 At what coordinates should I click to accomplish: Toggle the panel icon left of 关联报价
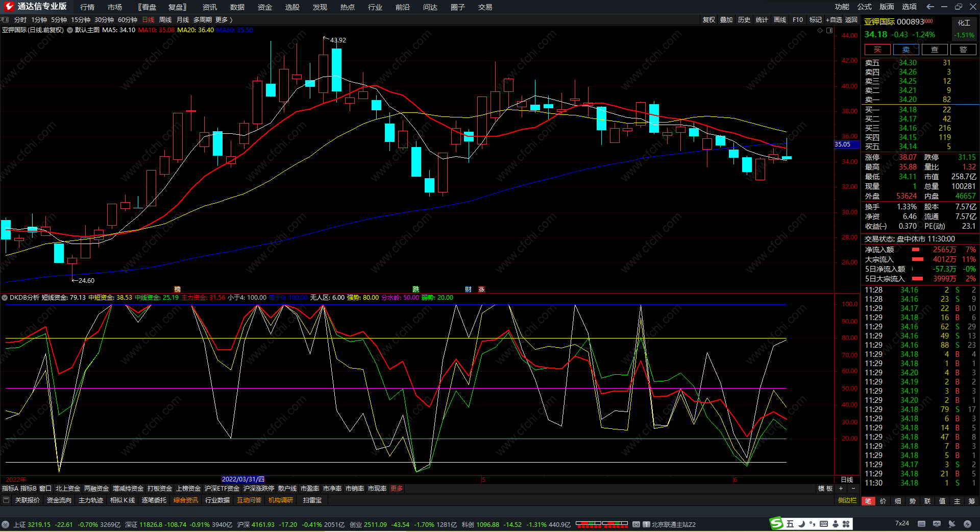point(6,500)
